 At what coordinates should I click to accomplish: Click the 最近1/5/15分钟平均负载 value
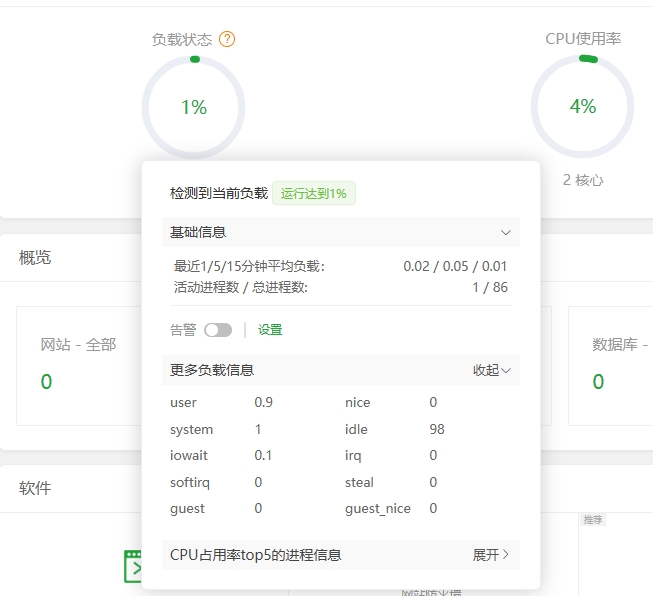click(x=455, y=267)
